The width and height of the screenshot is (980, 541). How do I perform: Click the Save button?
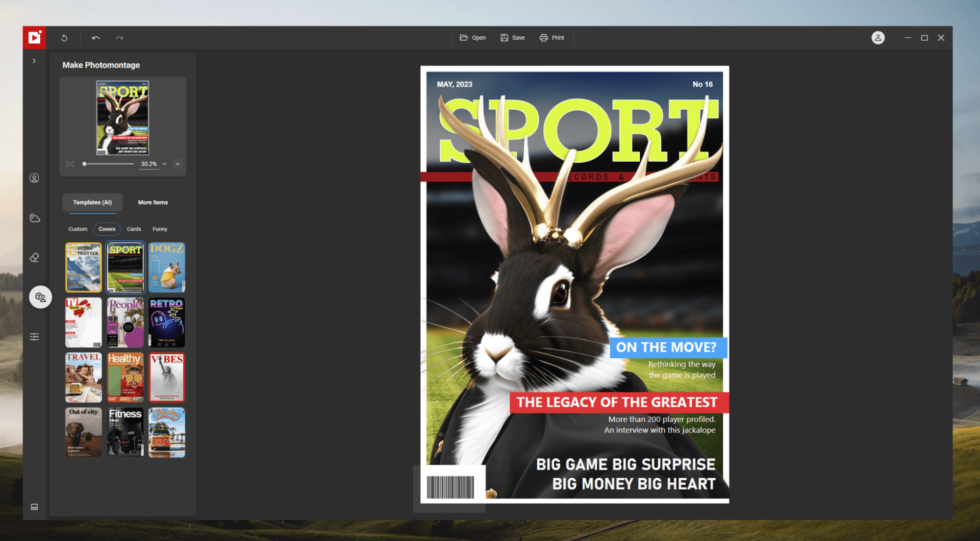pos(512,38)
